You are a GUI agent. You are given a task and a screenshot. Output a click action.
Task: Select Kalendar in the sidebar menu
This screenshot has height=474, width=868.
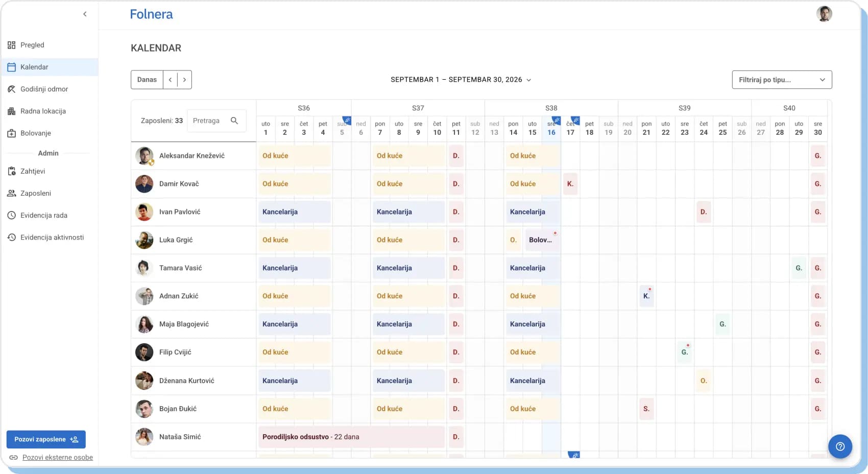click(50, 67)
